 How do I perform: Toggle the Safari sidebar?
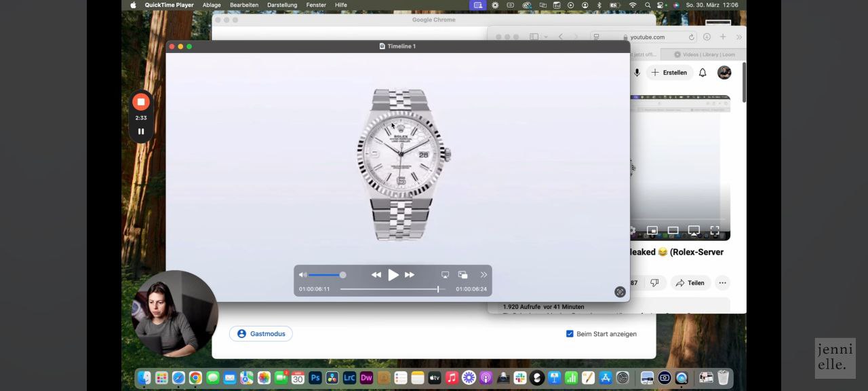pyautogui.click(x=534, y=37)
